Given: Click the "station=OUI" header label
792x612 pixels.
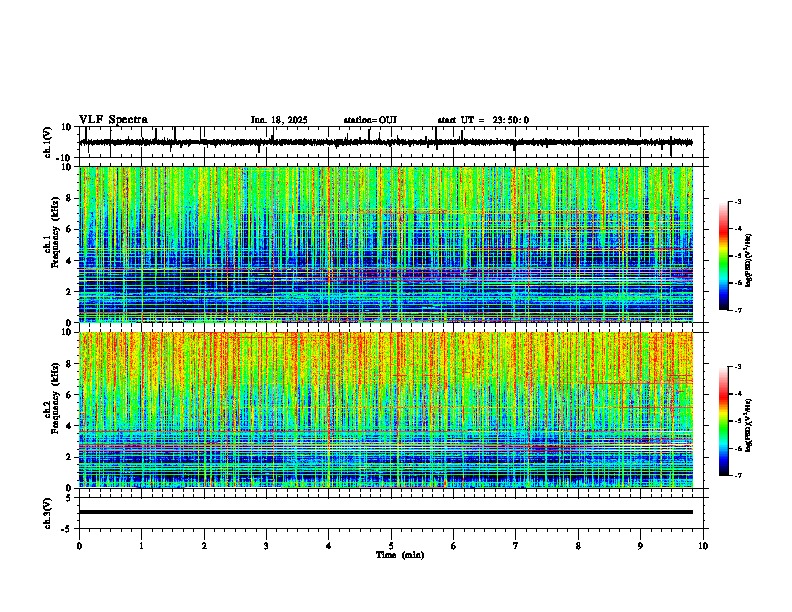Looking at the screenshot, I should (x=370, y=120).
